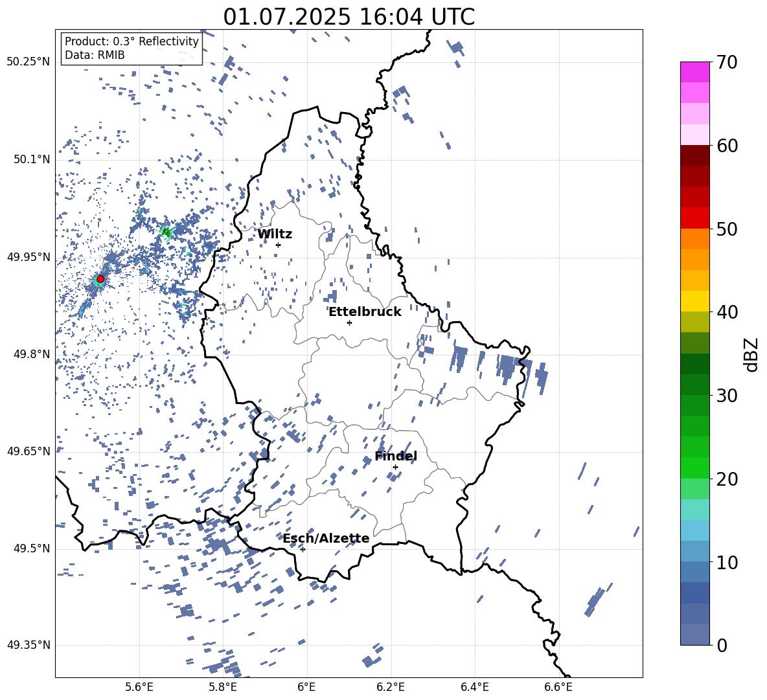Click the 49.65°N latitude label
The height and width of the screenshot is (700, 767).
[29, 451]
